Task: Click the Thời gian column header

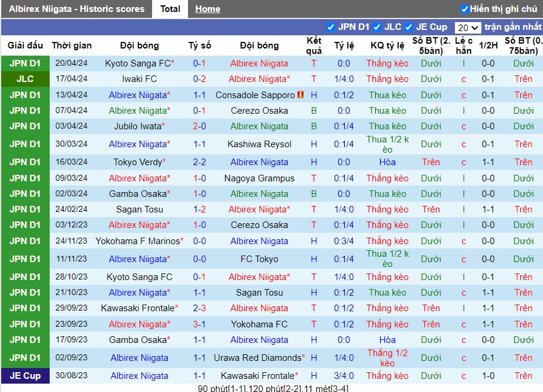Action: (72, 45)
